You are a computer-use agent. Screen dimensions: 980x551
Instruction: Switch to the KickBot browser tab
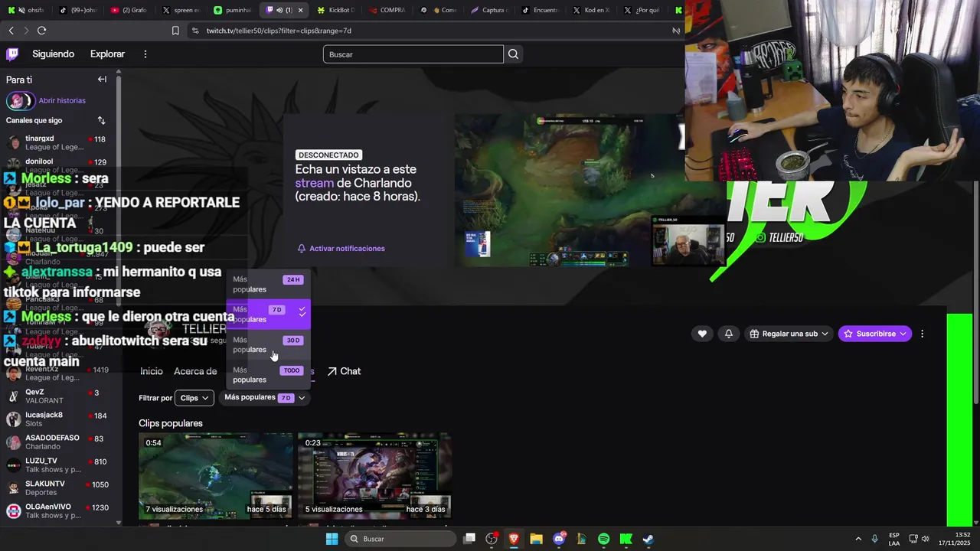(337, 10)
